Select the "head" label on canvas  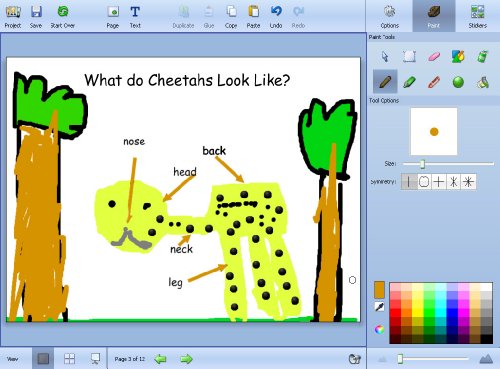185,172
